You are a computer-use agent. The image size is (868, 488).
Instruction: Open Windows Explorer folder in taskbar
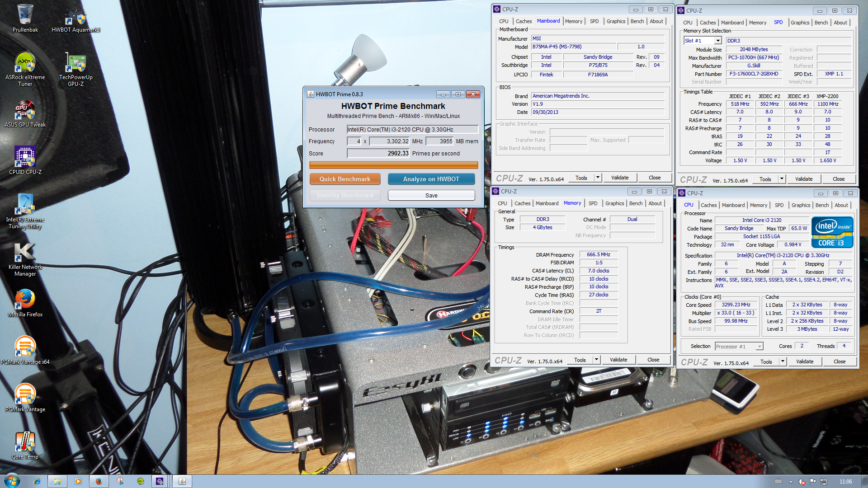pos(57,481)
